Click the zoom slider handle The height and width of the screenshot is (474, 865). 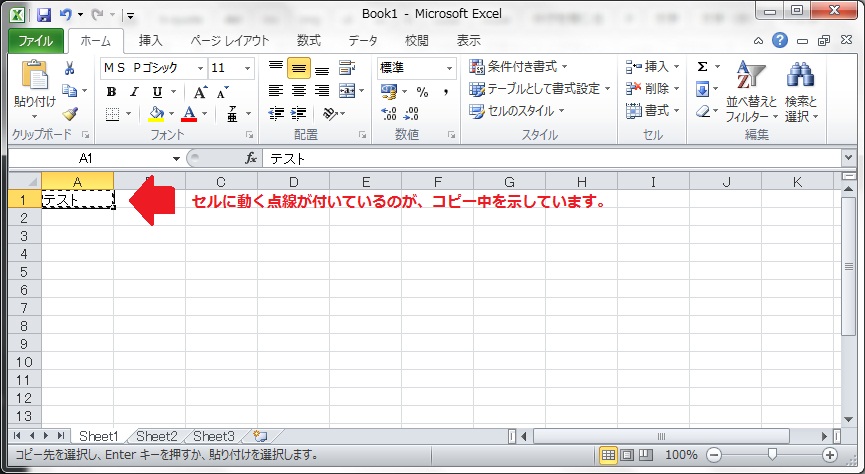pyautogui.click(x=772, y=455)
